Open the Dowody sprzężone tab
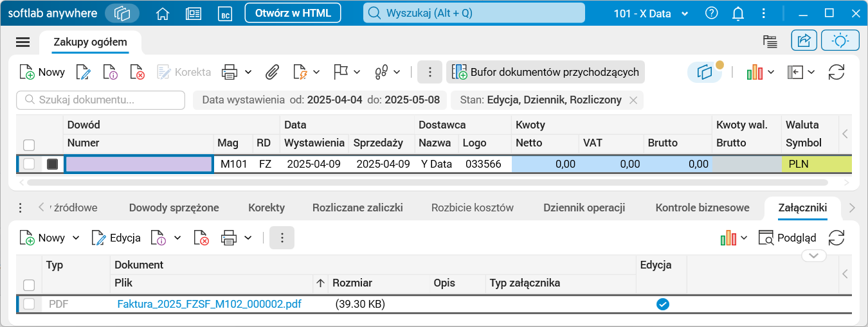This screenshot has width=868, height=327. pyautogui.click(x=174, y=208)
